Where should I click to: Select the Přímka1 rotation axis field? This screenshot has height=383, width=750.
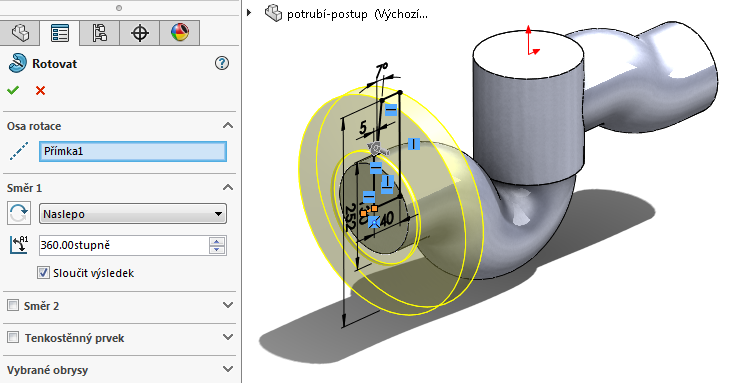point(132,151)
